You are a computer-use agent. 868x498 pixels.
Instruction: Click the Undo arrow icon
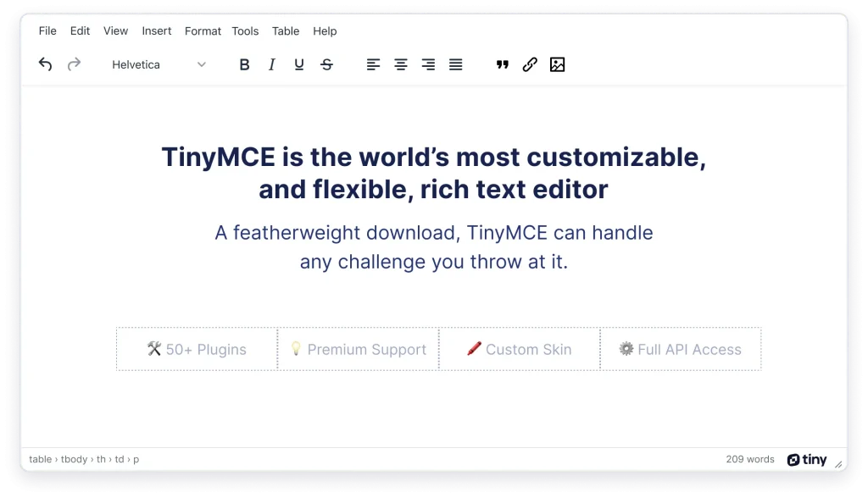coord(45,64)
